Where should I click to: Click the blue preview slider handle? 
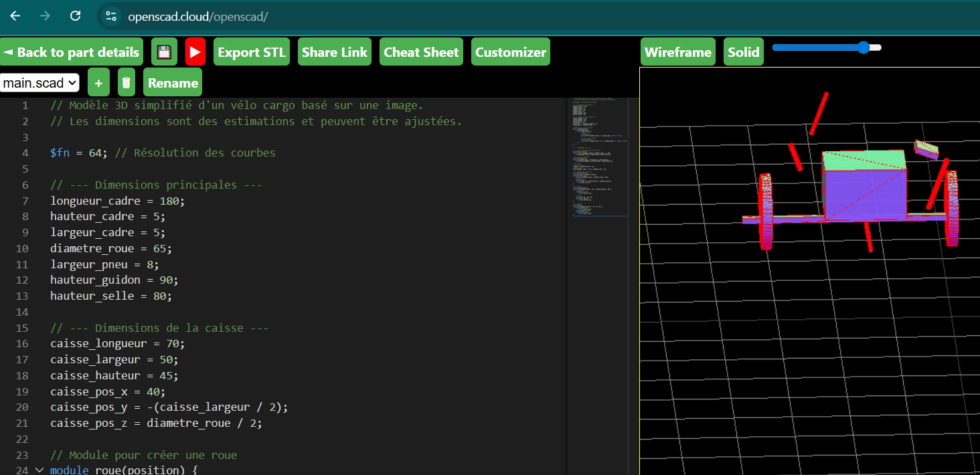point(864,47)
